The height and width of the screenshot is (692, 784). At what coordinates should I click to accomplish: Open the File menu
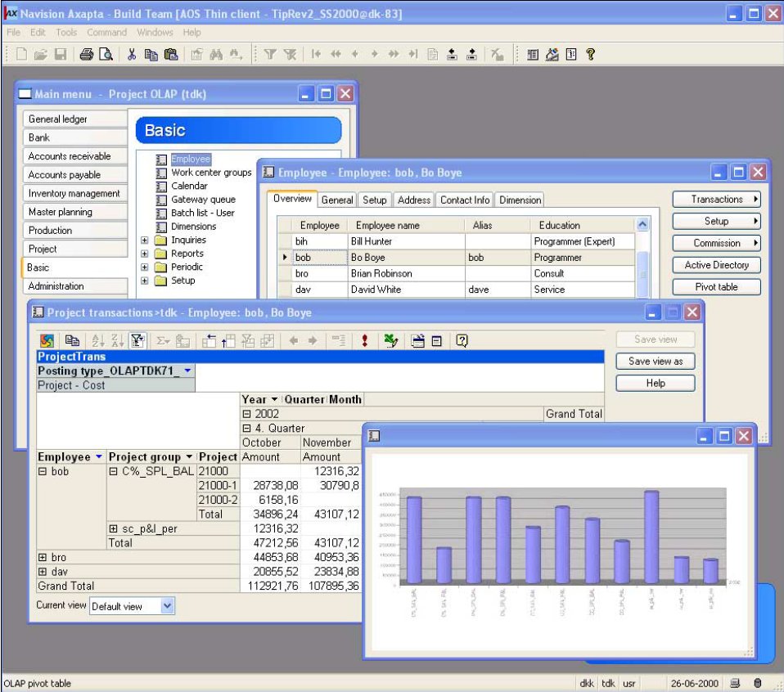coord(13,33)
